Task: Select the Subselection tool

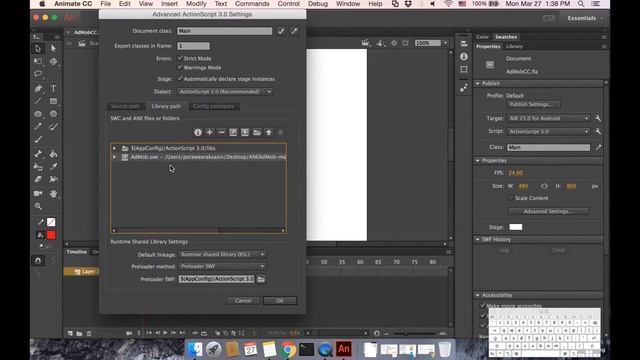Action: pos(53,49)
